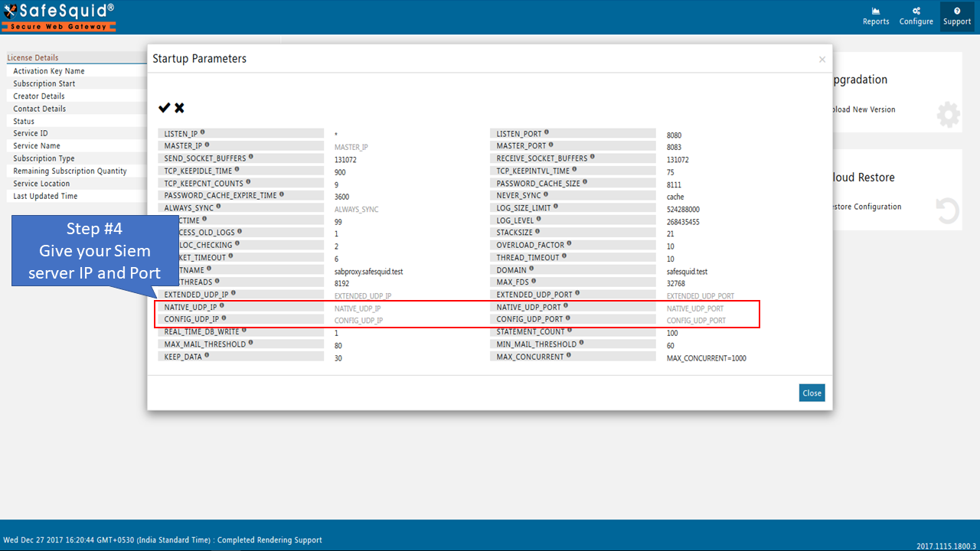The image size is (980, 551).
Task: Click the SafeSquid logo
Action: point(59,16)
